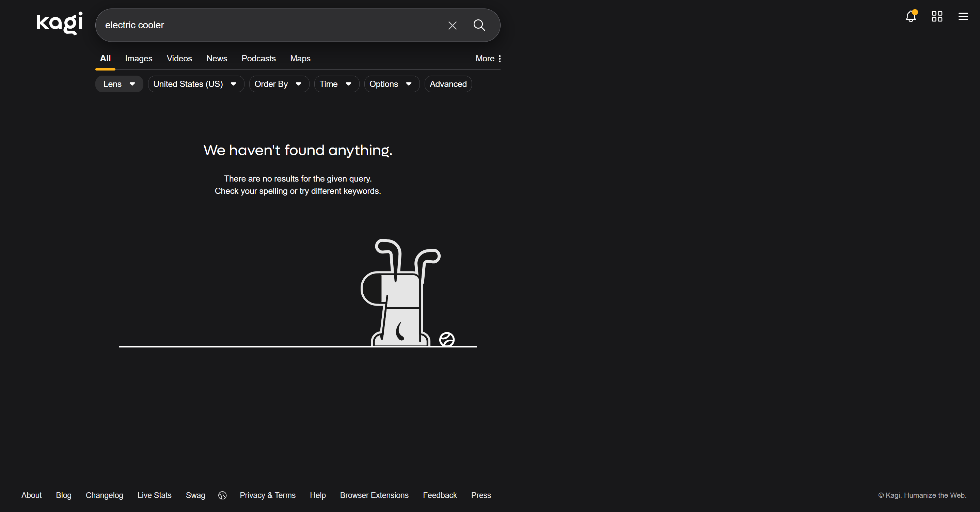
Task: Open the hamburger menu icon
Action: (x=963, y=16)
